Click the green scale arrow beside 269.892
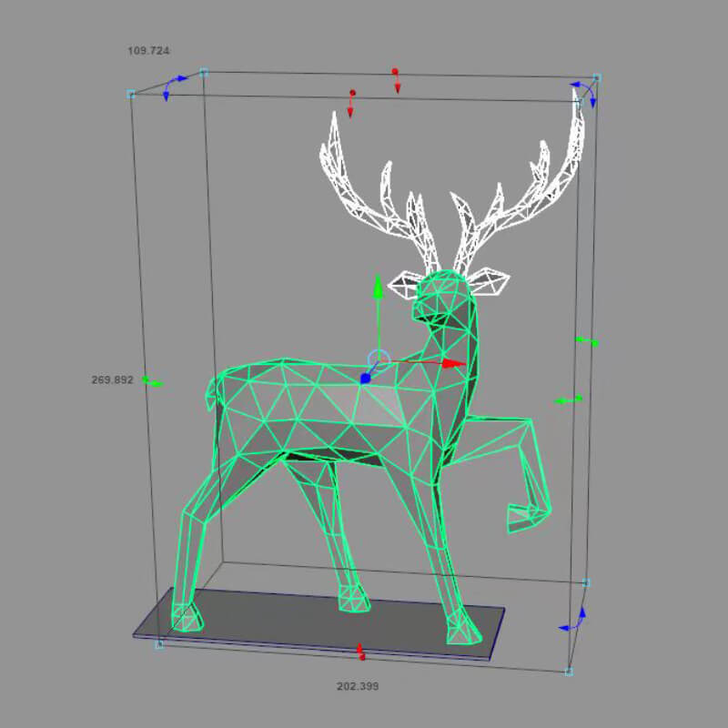The image size is (728, 728). [154, 382]
